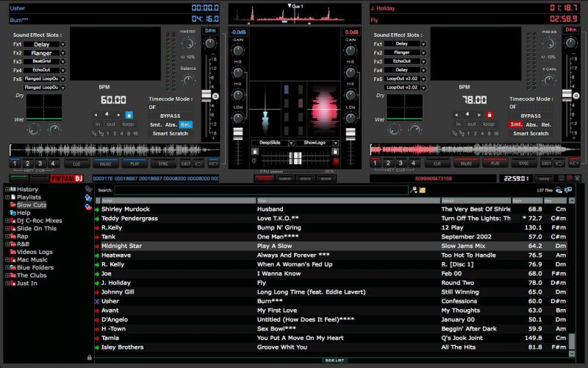The image size is (588, 368).
Task: Enable Smt. timecode mode on left deck
Action: tap(156, 124)
